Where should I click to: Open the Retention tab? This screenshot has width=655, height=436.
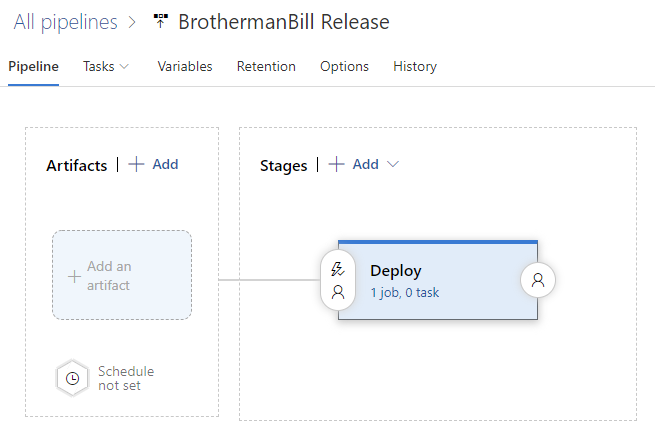coord(266,66)
